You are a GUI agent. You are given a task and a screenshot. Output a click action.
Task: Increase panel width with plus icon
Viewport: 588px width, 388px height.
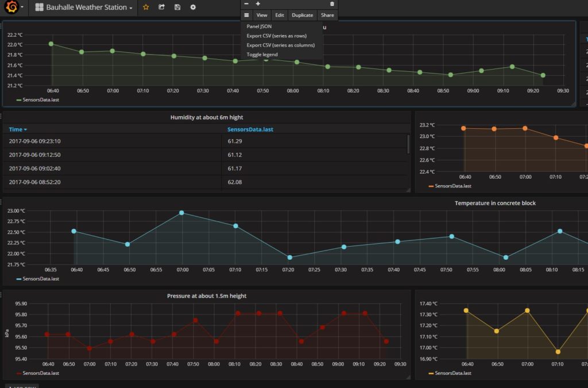coord(258,4)
